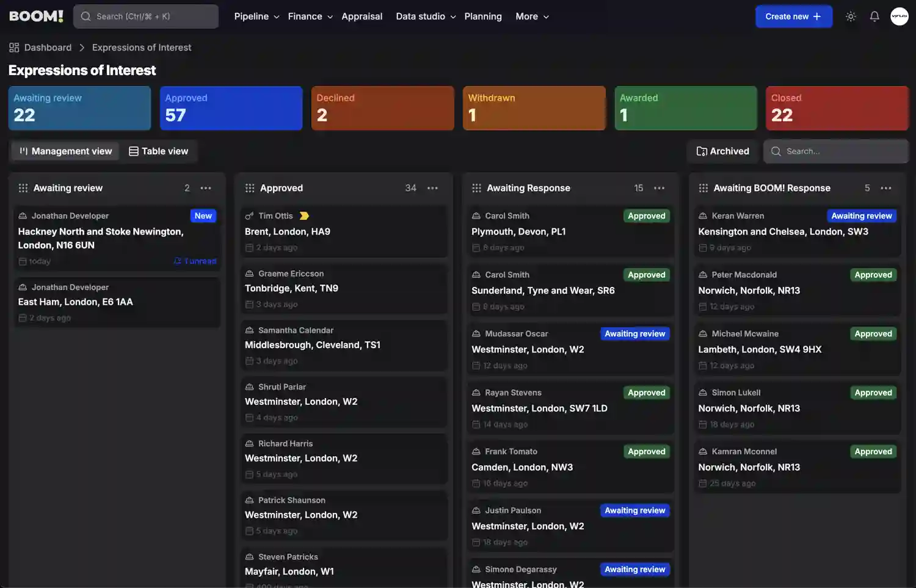Open Brent, London, HA9 card
The height and width of the screenshot is (588, 916).
[344, 231]
